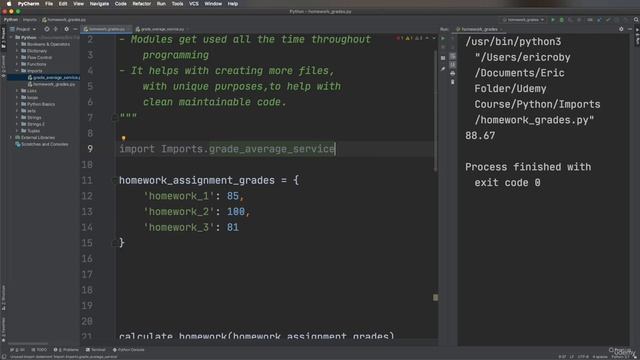Expand the Booleans & Operators folder
640x360 pixels.
[x=17, y=44]
